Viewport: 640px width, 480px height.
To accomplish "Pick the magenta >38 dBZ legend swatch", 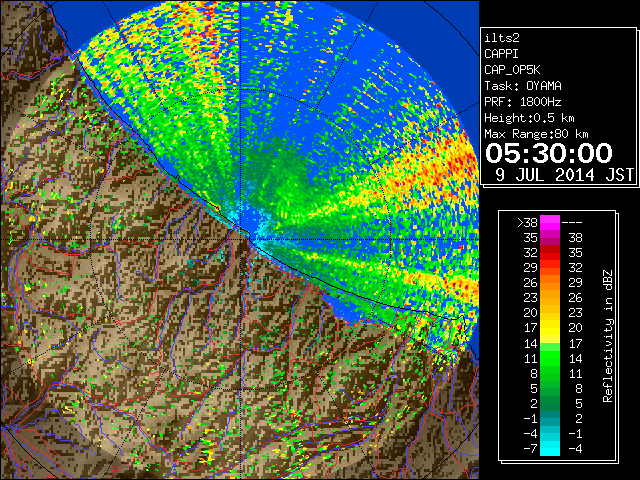I will tap(550, 222).
